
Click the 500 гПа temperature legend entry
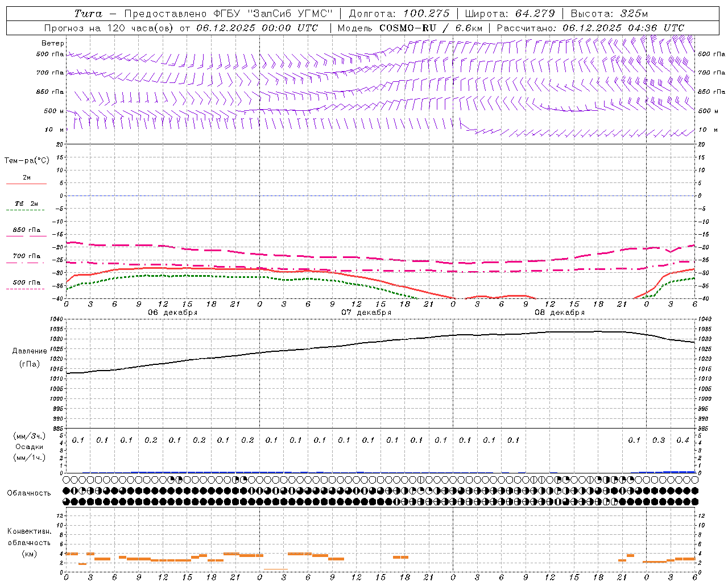click(x=27, y=282)
